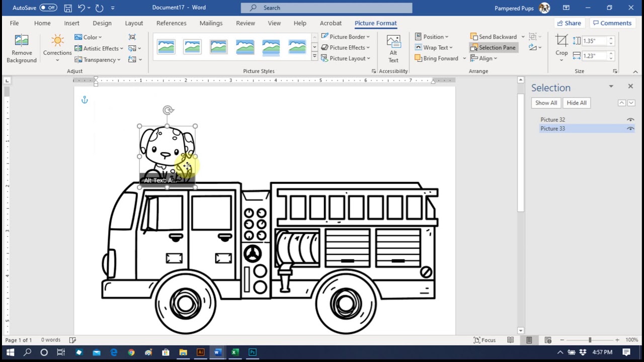Open the Format Picture dialog launcher
This screenshot has width=644, height=362.
click(373, 71)
